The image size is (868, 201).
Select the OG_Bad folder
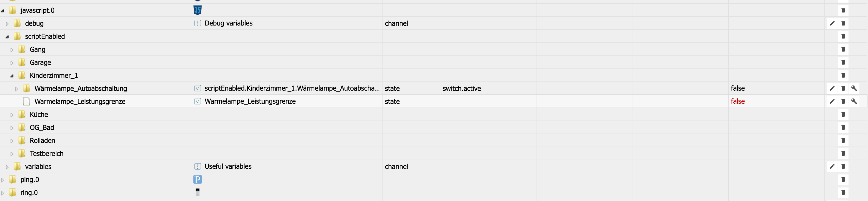click(42, 128)
